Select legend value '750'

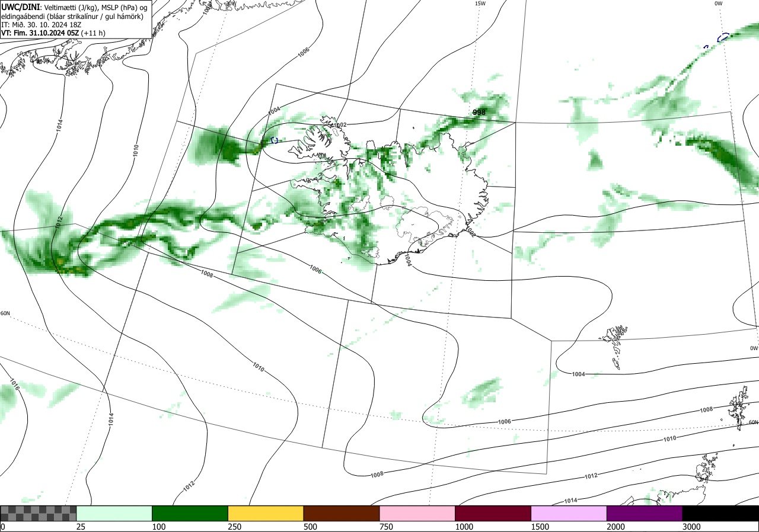tap(386, 527)
